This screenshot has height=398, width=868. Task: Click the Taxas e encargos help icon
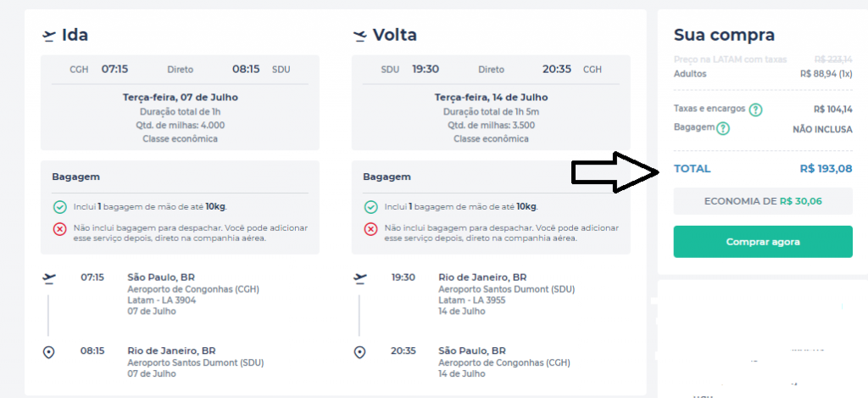(x=755, y=109)
